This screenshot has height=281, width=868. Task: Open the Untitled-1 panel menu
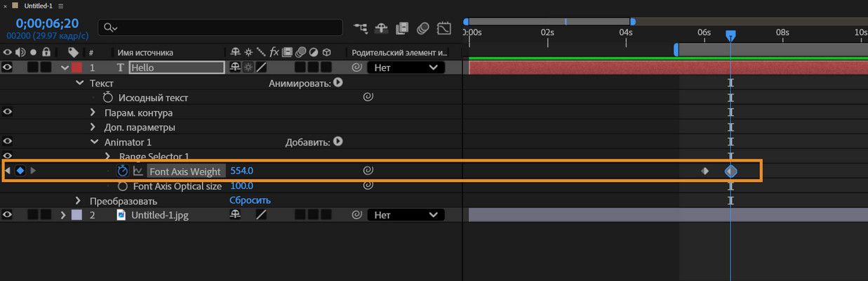[x=60, y=6]
